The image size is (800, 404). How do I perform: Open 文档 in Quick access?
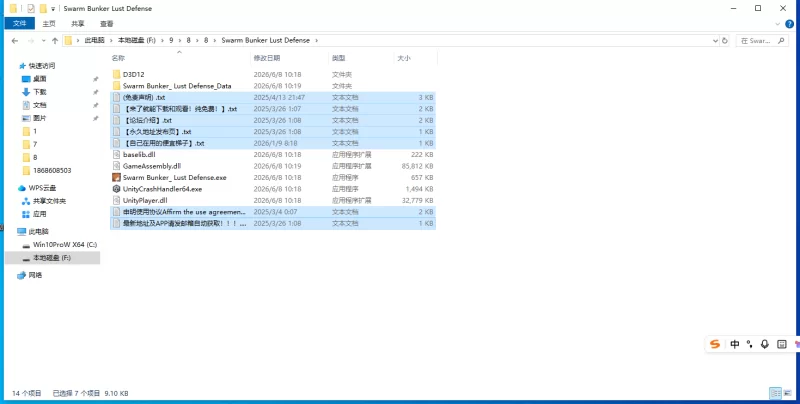pos(40,105)
